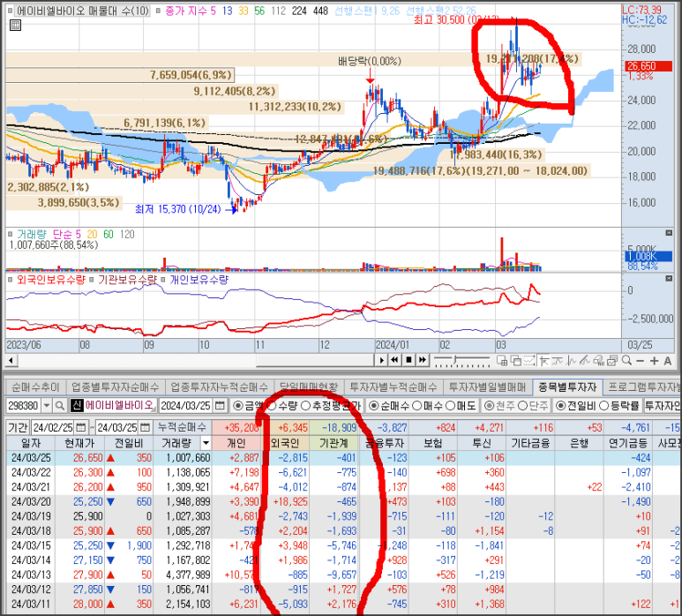This screenshot has width=682, height=616.
Task: Click the eraser drawing tool icon
Action: point(598,361)
